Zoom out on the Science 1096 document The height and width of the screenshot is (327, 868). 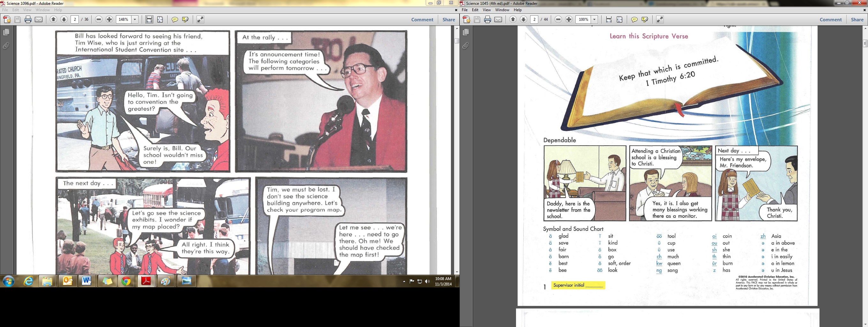coord(99,19)
